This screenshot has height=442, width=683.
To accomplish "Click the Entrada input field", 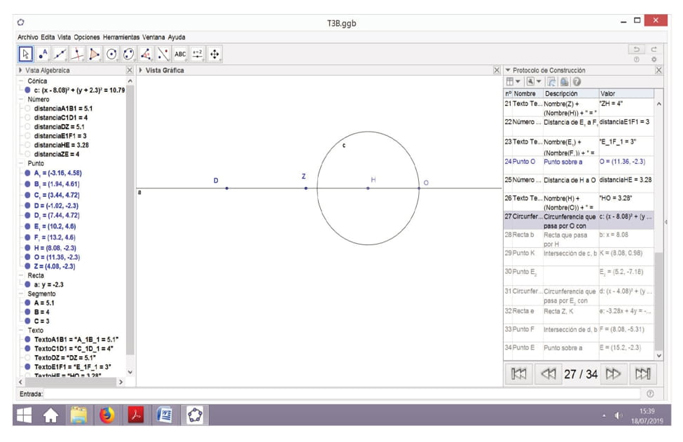I will pos(340,393).
